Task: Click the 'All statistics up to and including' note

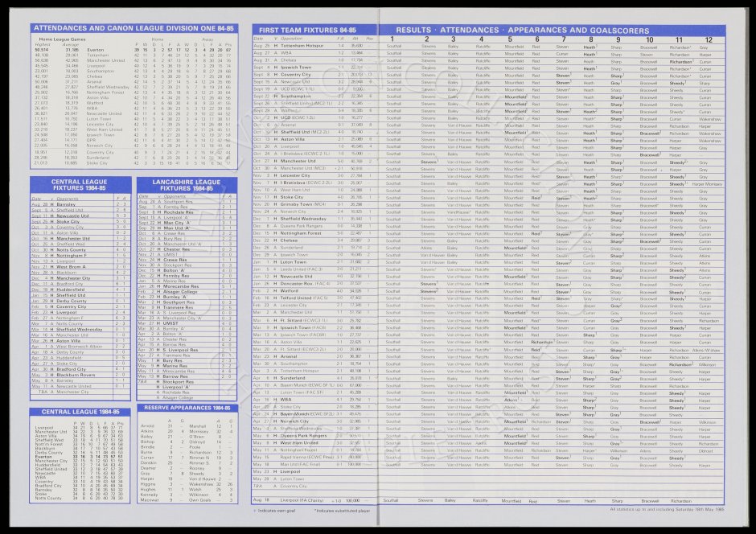Action: coord(667,509)
